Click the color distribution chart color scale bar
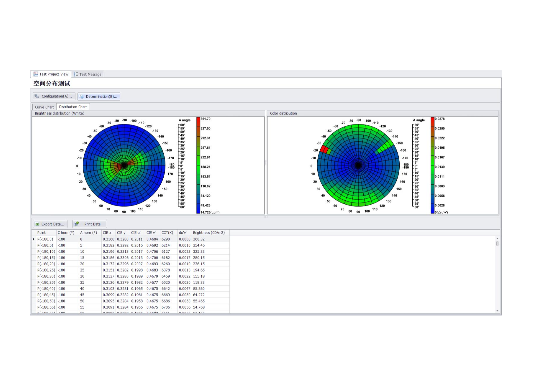540x380 pixels. tap(433, 165)
